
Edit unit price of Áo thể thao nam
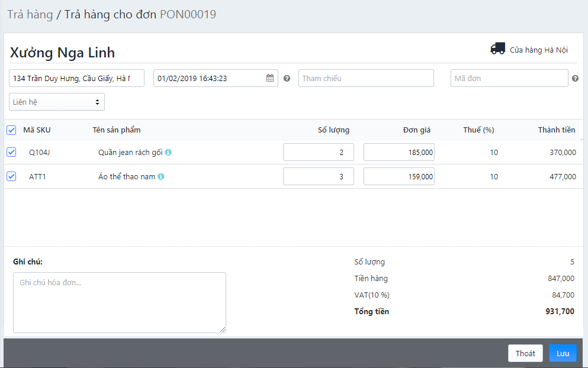[399, 176]
